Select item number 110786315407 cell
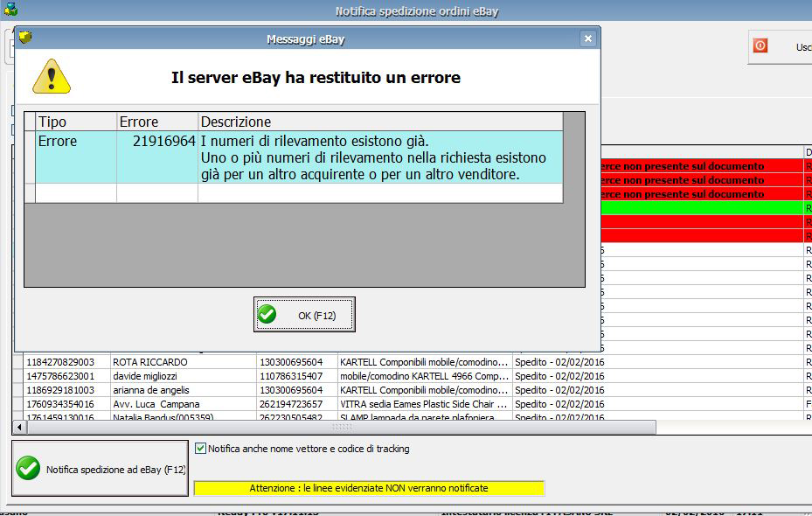The image size is (812, 516). 297,375
